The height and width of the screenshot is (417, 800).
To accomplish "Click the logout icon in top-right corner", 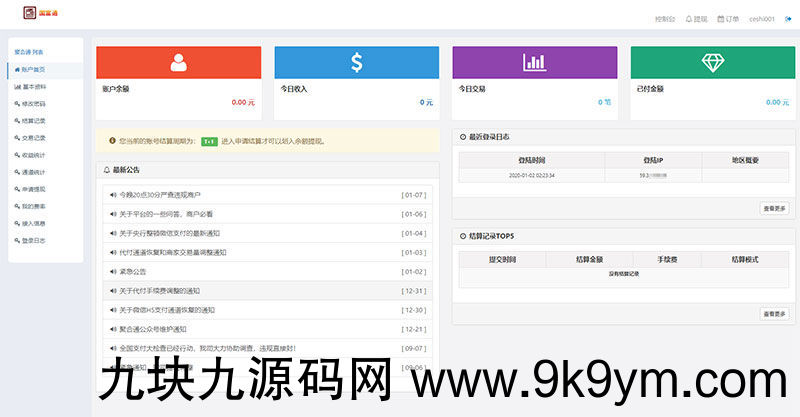I will pos(787,19).
